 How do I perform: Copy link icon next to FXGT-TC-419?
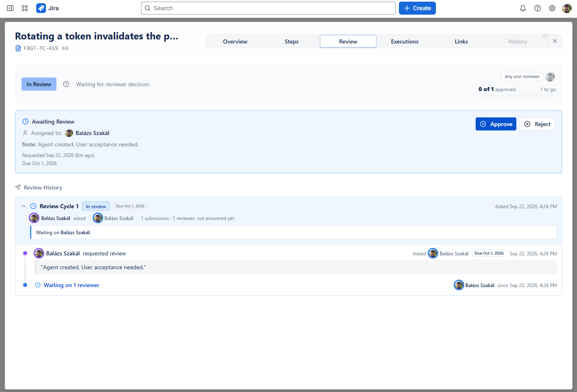point(65,48)
